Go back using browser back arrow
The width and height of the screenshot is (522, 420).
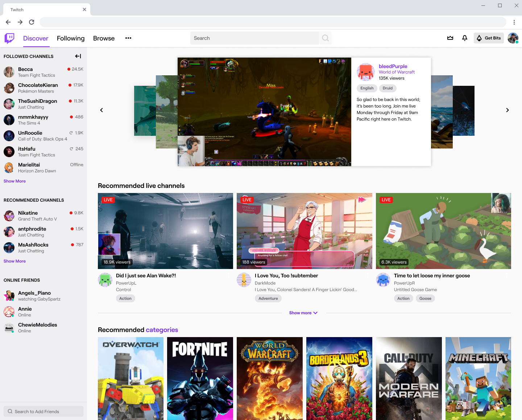[8, 22]
